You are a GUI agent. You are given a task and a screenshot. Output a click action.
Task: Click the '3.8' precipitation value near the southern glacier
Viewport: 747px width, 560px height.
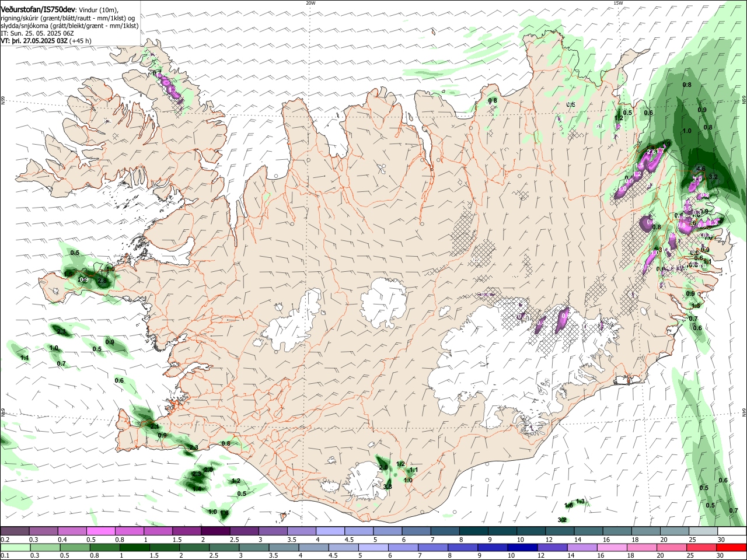tap(388, 487)
